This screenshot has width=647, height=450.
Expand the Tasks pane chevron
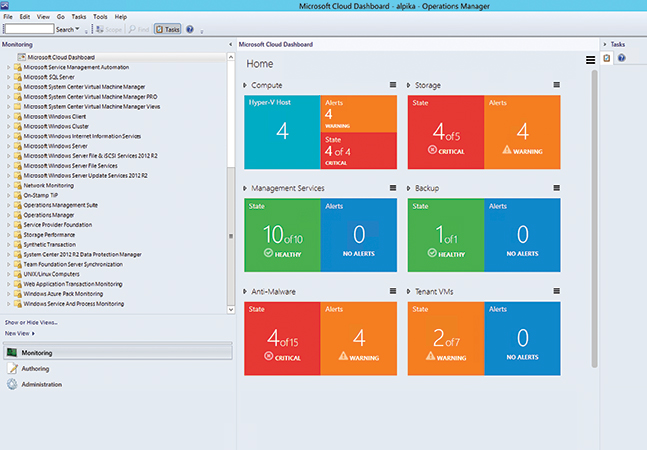[x=605, y=44]
